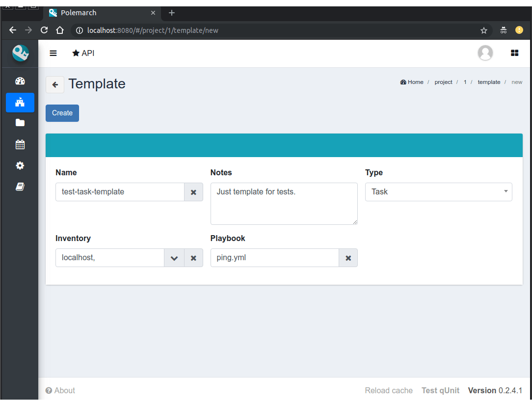Screen dimensions: 532x406
Task: Select the Polemarch browser tab
Action: (102, 13)
